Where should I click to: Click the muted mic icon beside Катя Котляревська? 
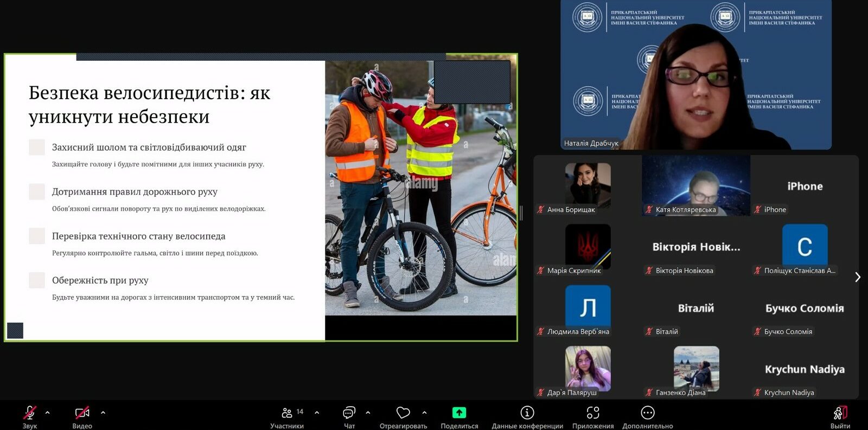[649, 210]
